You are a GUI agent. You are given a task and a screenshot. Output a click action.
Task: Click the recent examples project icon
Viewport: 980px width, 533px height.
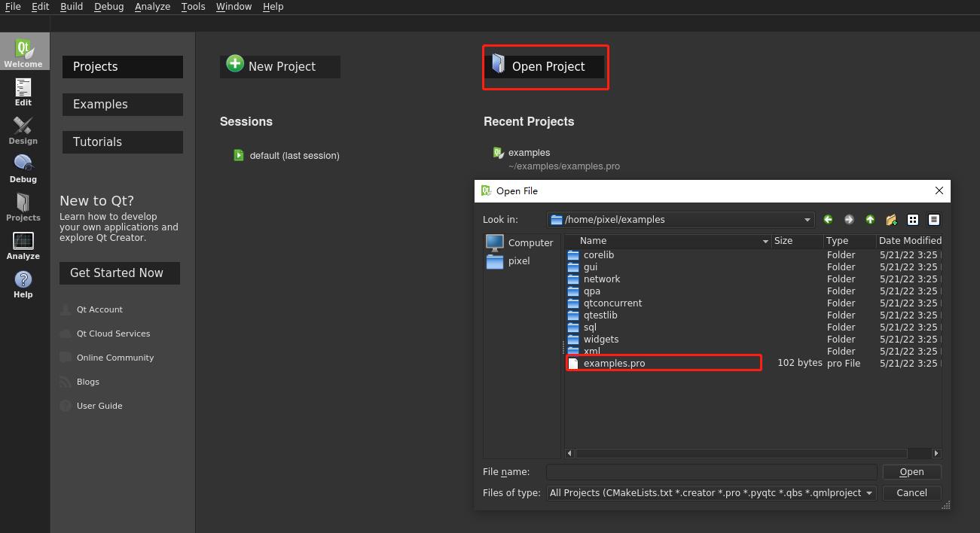click(498, 153)
